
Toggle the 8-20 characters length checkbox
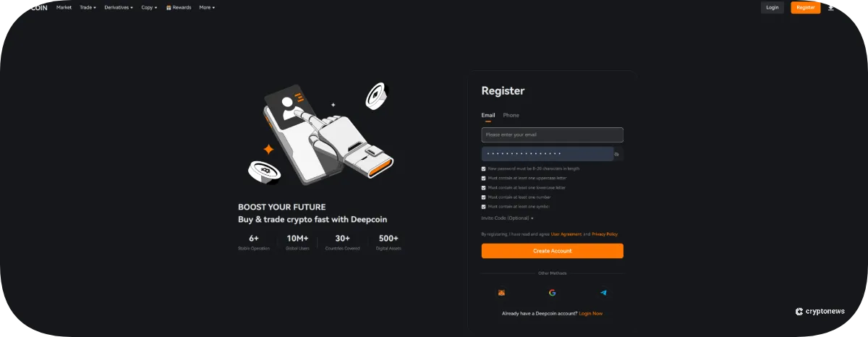tap(484, 168)
